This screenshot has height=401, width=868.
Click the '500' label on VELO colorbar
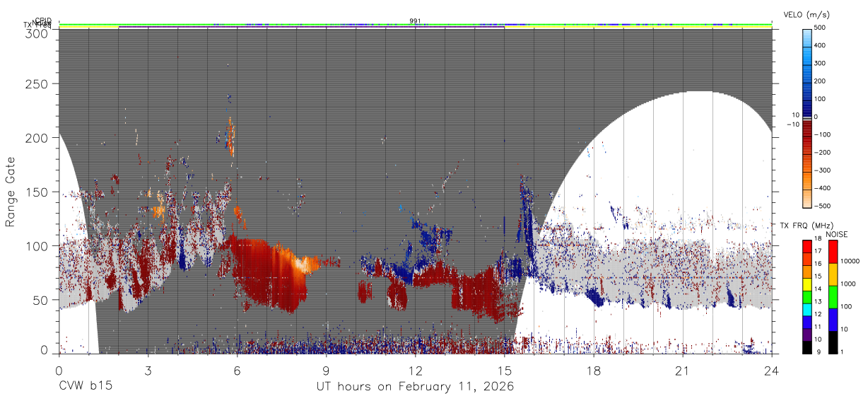pyautogui.click(x=821, y=28)
